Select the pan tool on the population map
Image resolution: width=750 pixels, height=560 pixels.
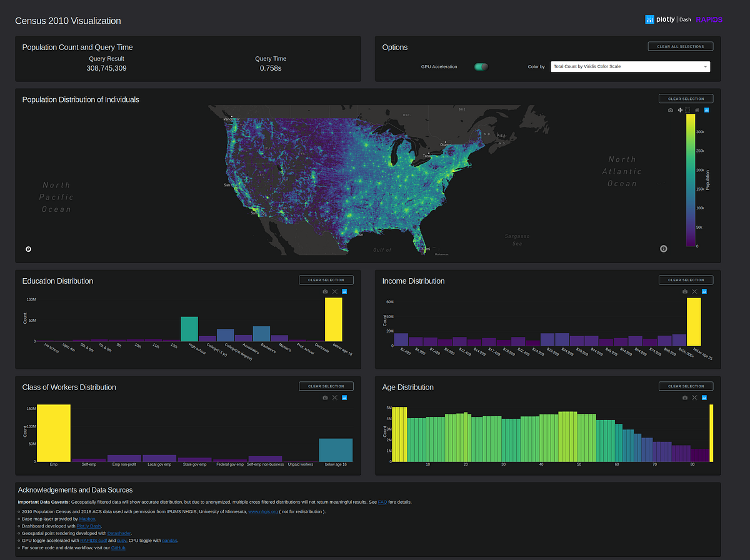[x=679, y=110]
